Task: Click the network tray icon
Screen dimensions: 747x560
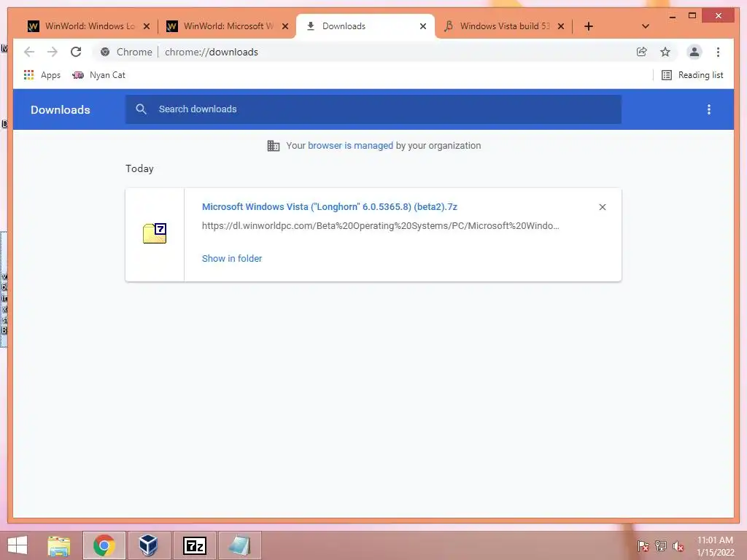Action: pos(661,545)
